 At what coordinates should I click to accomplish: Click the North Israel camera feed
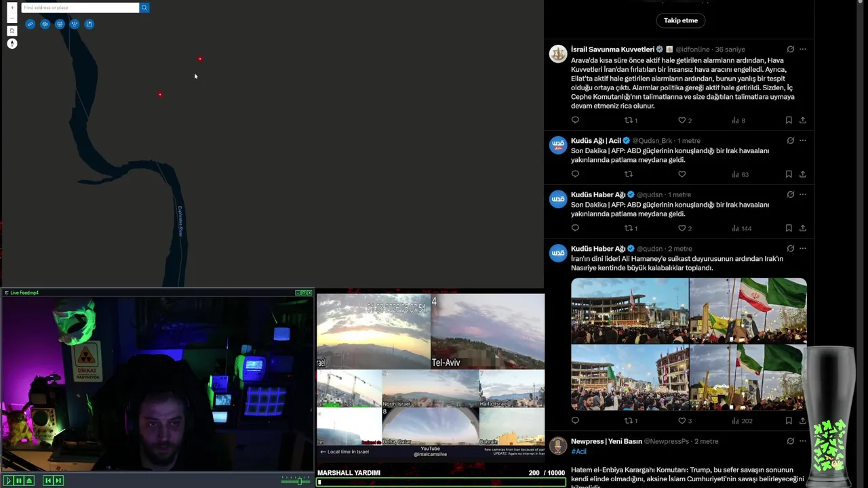(430, 388)
